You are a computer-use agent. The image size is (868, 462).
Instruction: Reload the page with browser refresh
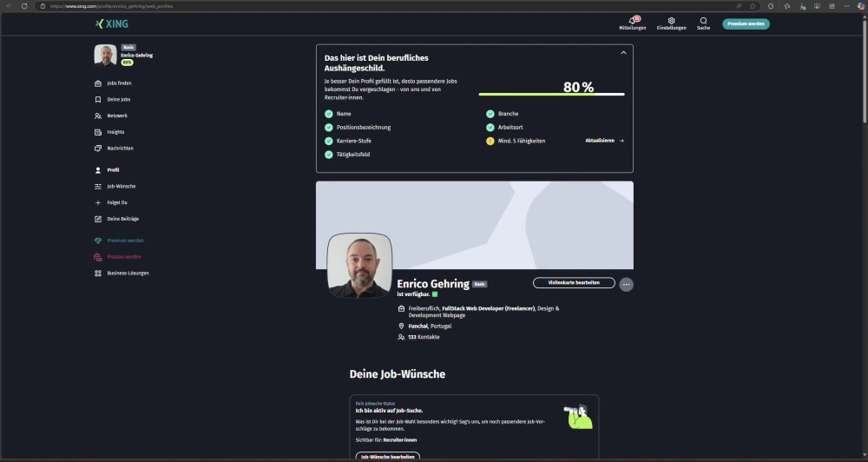[x=24, y=6]
